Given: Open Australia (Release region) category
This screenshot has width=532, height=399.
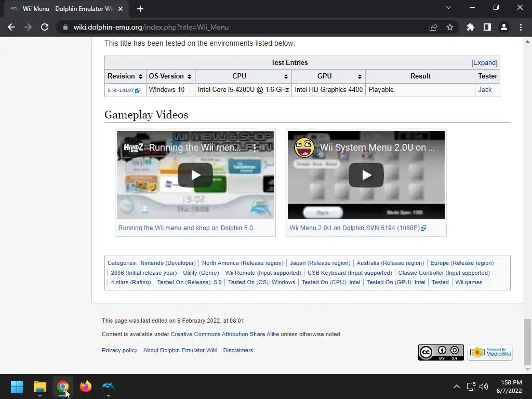Looking at the screenshot, I should (390, 263).
